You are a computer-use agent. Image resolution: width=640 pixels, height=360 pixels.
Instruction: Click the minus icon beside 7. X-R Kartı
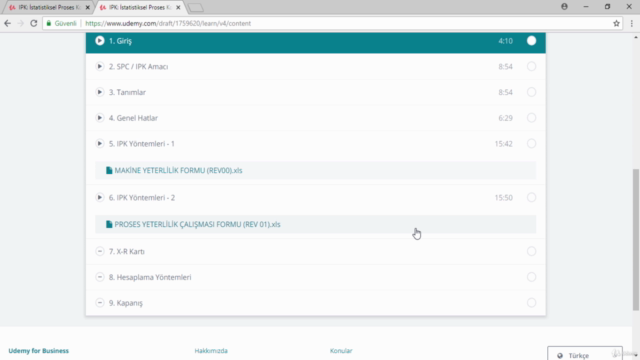pyautogui.click(x=100, y=251)
